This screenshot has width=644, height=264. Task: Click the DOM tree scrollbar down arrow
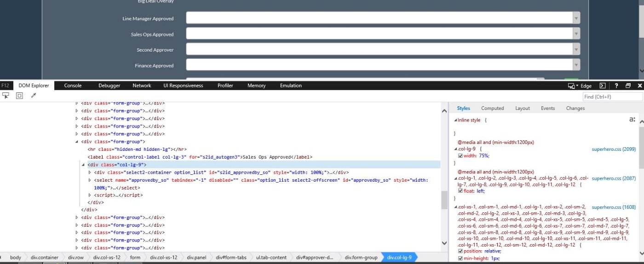click(444, 243)
